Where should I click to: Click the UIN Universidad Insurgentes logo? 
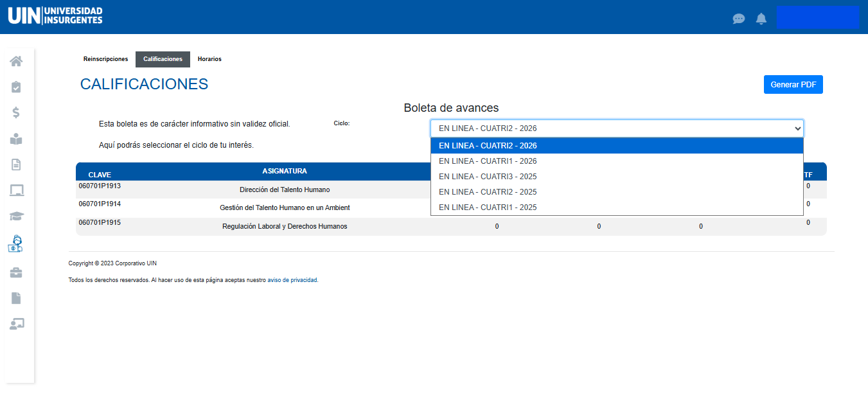(x=55, y=16)
